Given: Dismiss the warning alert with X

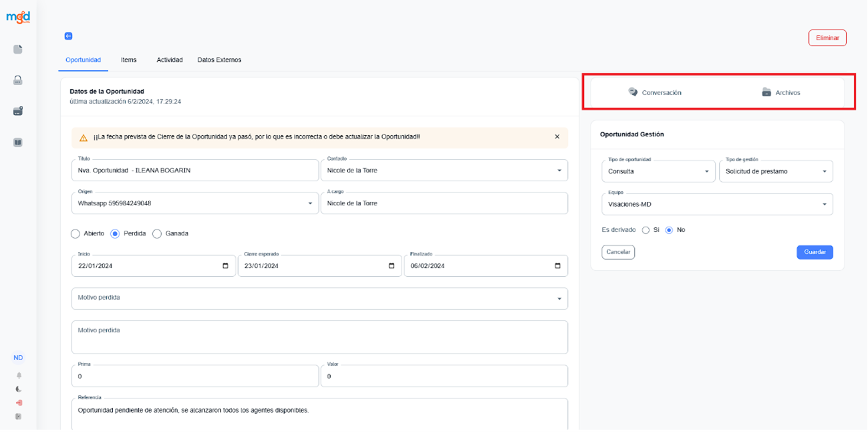Looking at the screenshot, I should pos(557,137).
